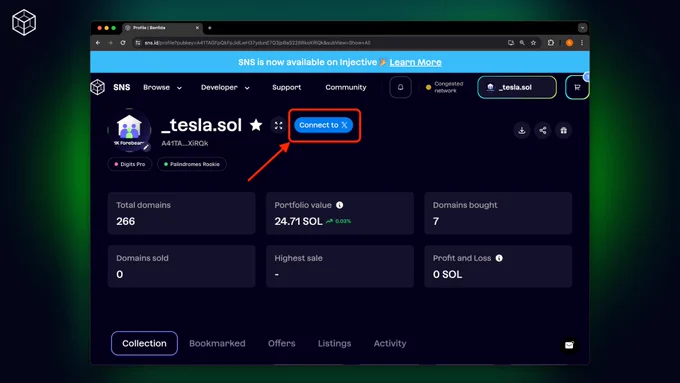Click the star next to _tesla.sol
680x383 pixels.
pos(256,125)
